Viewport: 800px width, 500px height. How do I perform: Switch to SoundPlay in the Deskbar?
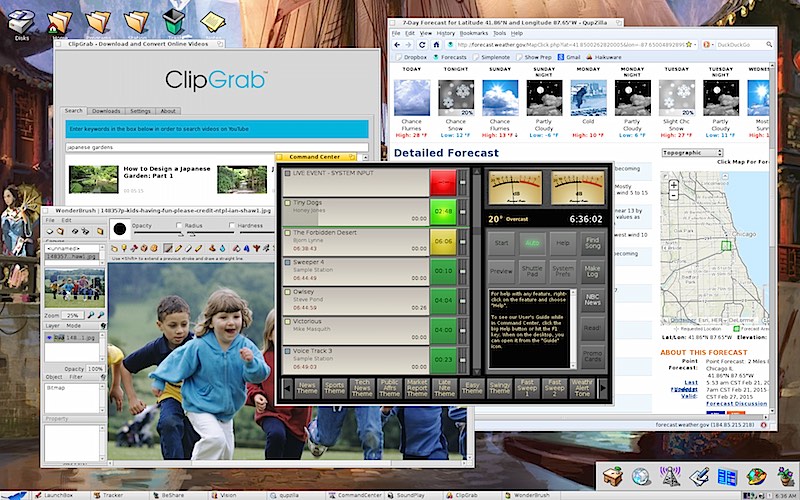tap(412, 495)
